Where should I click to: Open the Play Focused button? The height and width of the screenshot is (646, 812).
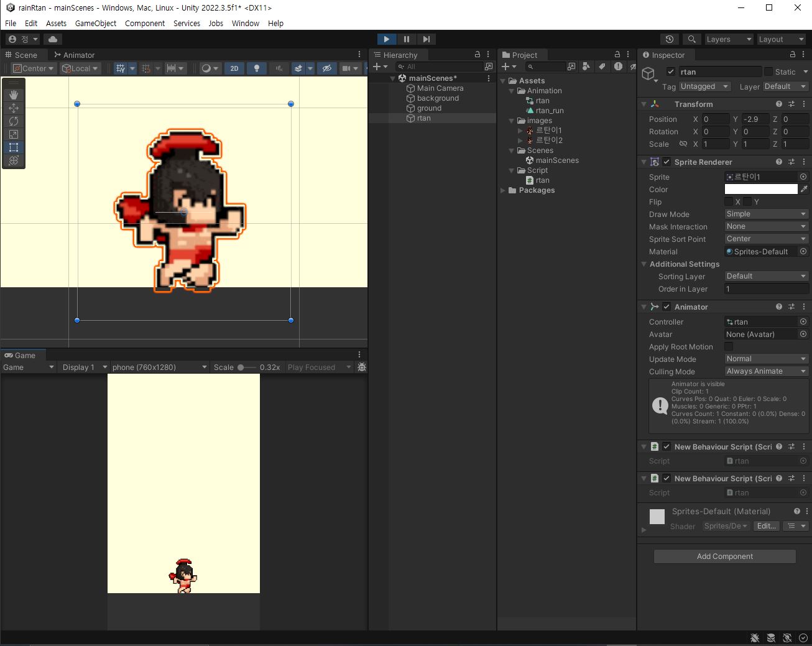pos(320,367)
